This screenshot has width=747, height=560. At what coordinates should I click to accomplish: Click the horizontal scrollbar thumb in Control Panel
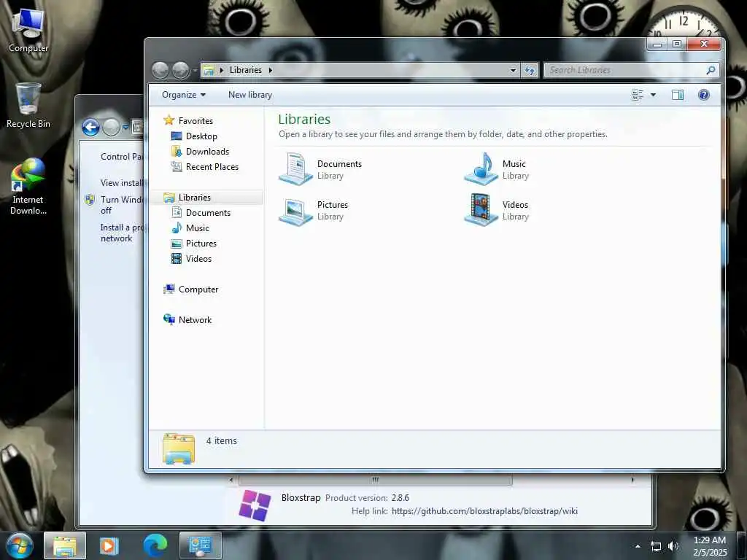376,480
